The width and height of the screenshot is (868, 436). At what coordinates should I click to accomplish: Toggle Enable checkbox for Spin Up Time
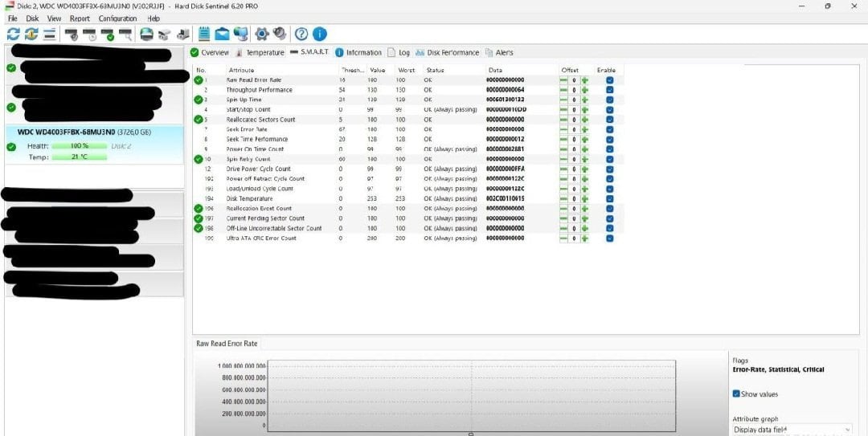(x=609, y=100)
